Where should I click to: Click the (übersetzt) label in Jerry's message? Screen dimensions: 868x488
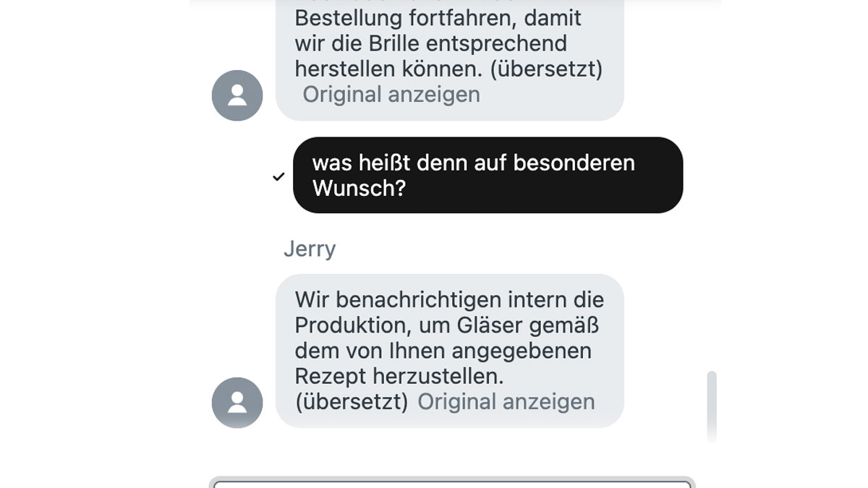tap(352, 402)
